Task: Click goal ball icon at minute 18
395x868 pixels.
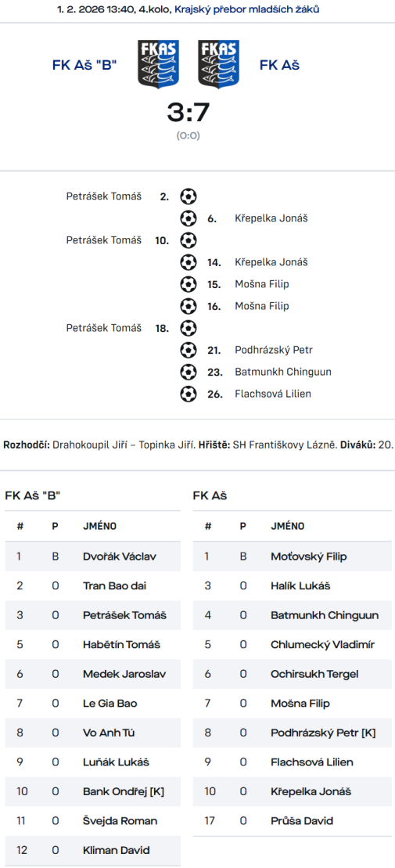Action: [189, 328]
